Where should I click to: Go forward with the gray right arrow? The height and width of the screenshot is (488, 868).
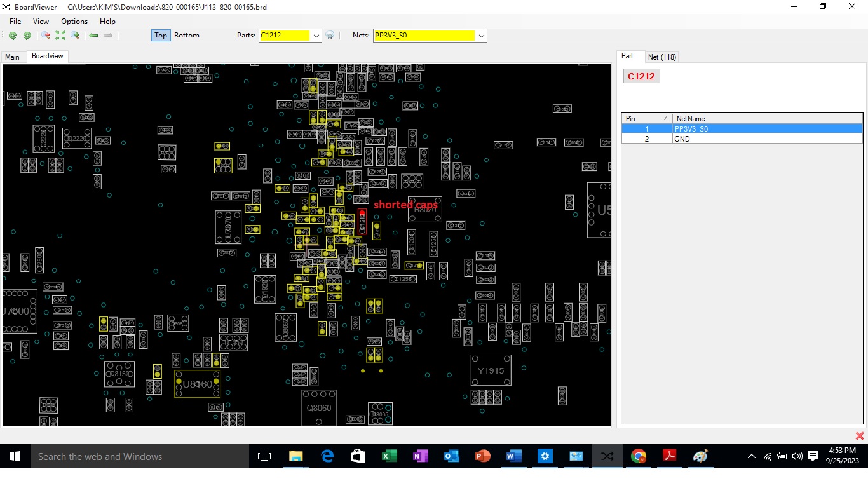[x=108, y=36]
